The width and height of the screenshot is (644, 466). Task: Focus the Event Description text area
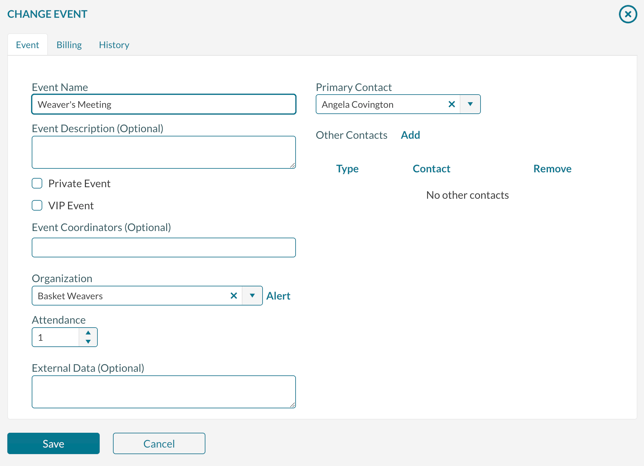(x=163, y=152)
